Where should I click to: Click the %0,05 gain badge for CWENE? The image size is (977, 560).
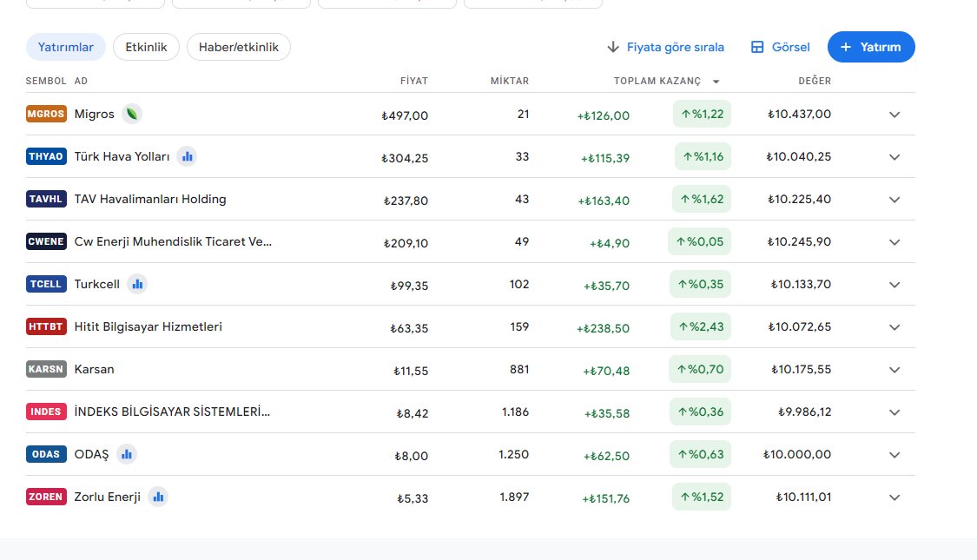click(699, 241)
